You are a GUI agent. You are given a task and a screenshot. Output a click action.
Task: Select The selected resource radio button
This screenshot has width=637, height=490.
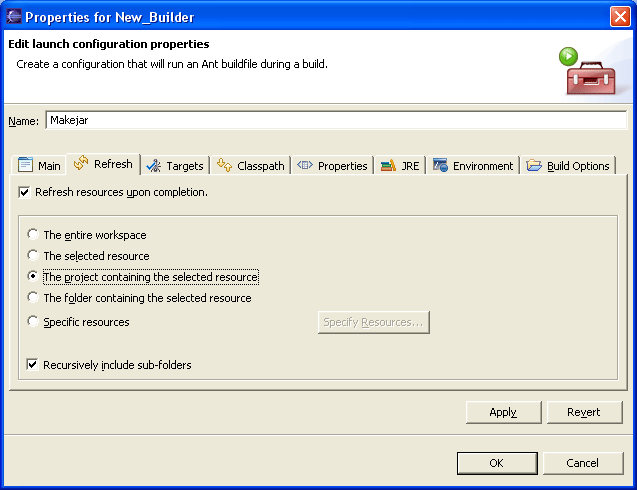[x=32, y=256]
